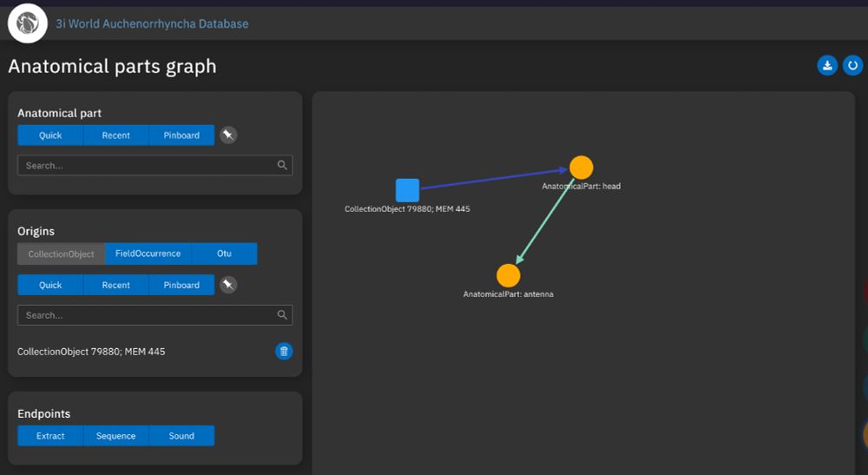Click the CollectionObject 79880; MEM 445 origin text
Viewport: 868px width, 475px height.
[x=91, y=352]
